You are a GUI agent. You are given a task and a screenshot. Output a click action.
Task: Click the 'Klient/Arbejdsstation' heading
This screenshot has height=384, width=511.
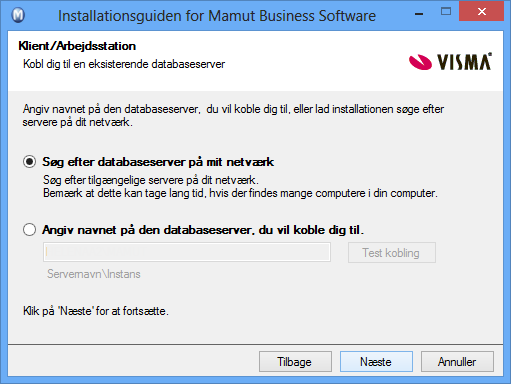[x=77, y=46]
